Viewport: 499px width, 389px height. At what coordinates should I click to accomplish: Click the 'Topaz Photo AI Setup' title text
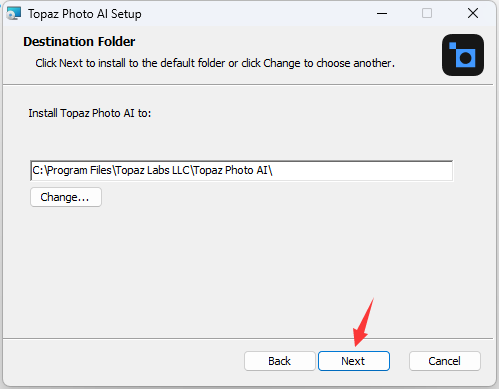pyautogui.click(x=85, y=14)
